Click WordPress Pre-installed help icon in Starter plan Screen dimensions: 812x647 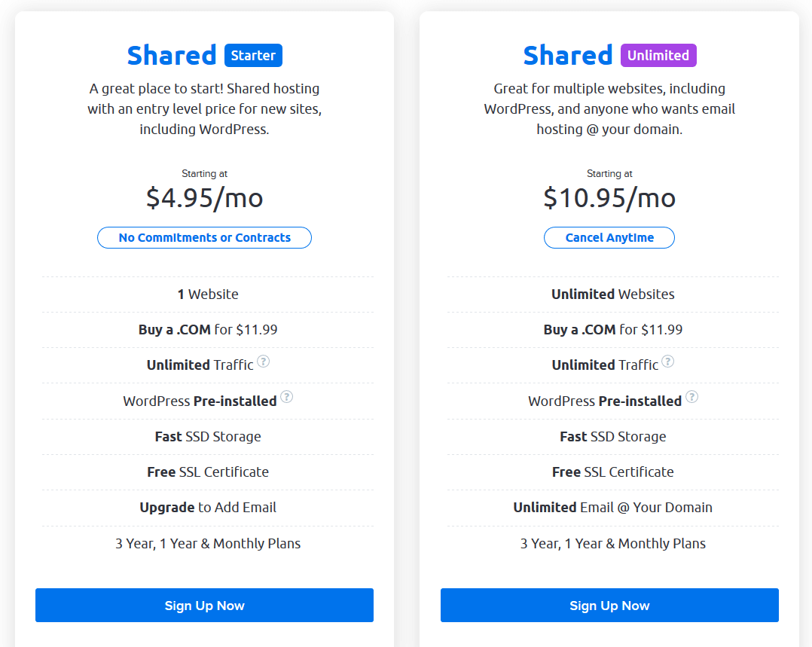(x=286, y=397)
